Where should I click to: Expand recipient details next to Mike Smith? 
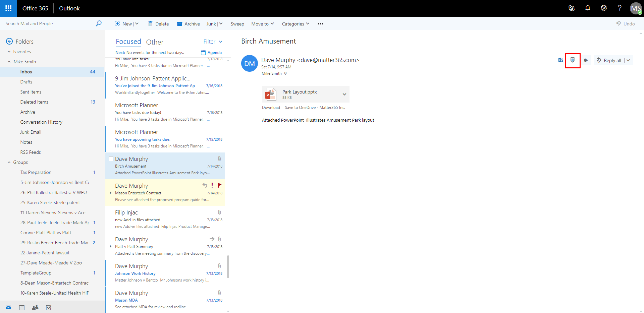[285, 73]
